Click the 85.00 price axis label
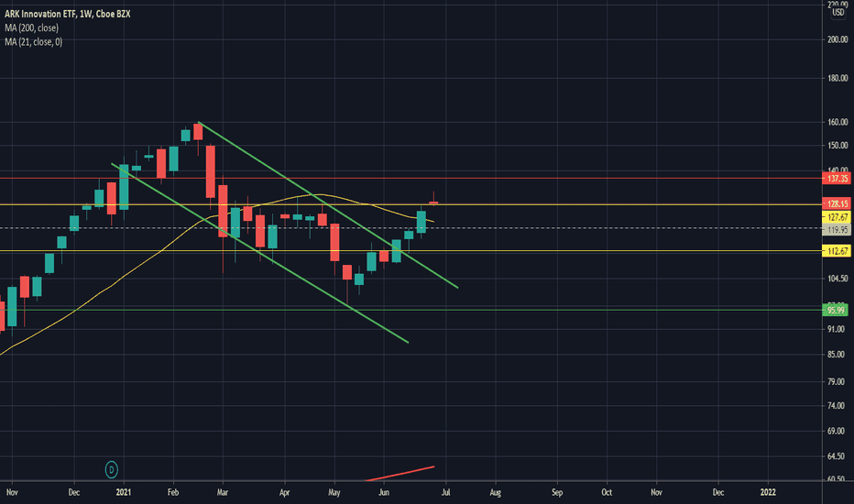Screen dimensions: 854x504 click(x=836, y=354)
